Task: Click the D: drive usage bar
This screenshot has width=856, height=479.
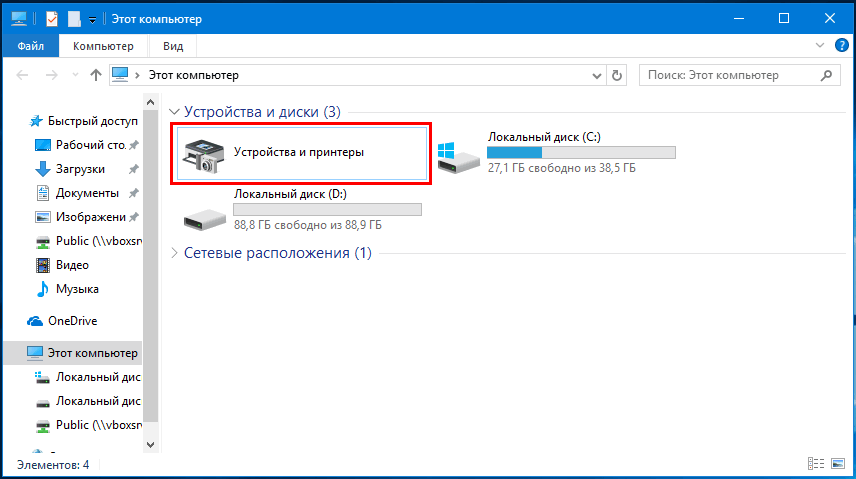Action: click(328, 210)
